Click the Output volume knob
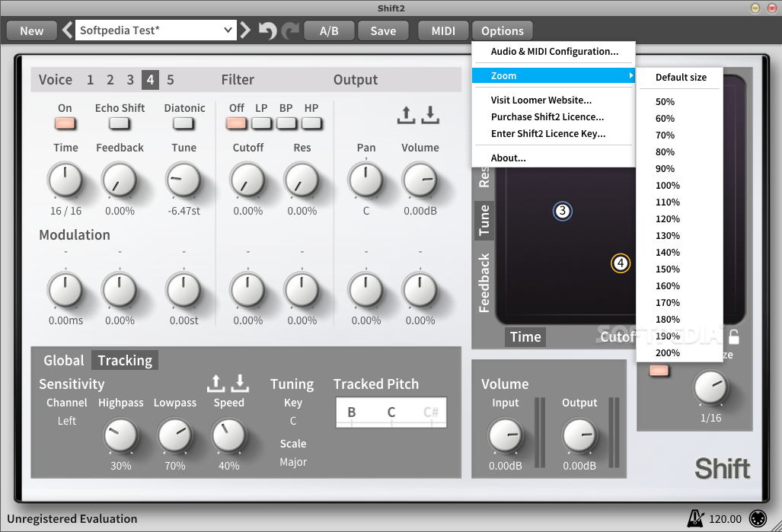782x532 pixels. click(579, 435)
